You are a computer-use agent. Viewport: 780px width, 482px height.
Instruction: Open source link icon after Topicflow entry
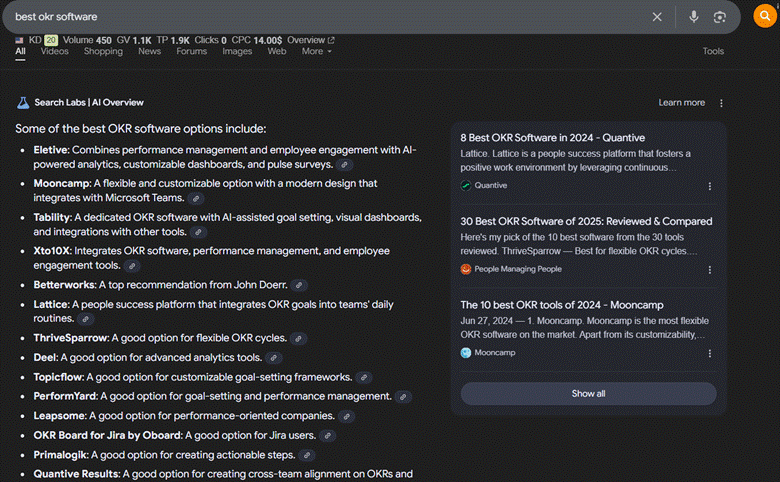pos(364,378)
